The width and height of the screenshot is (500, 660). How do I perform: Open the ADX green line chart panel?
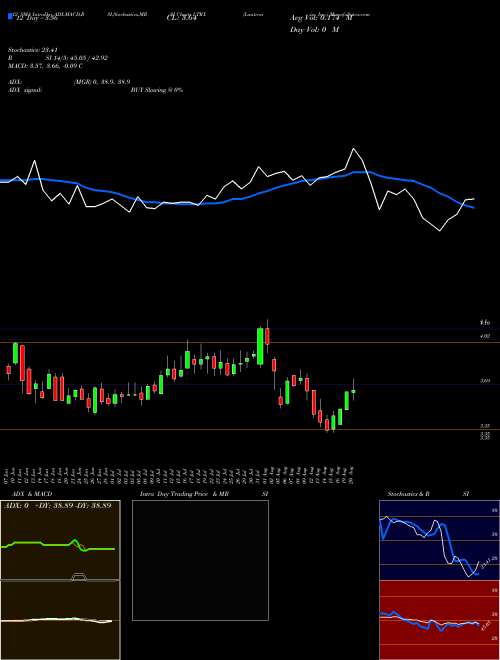60,540
